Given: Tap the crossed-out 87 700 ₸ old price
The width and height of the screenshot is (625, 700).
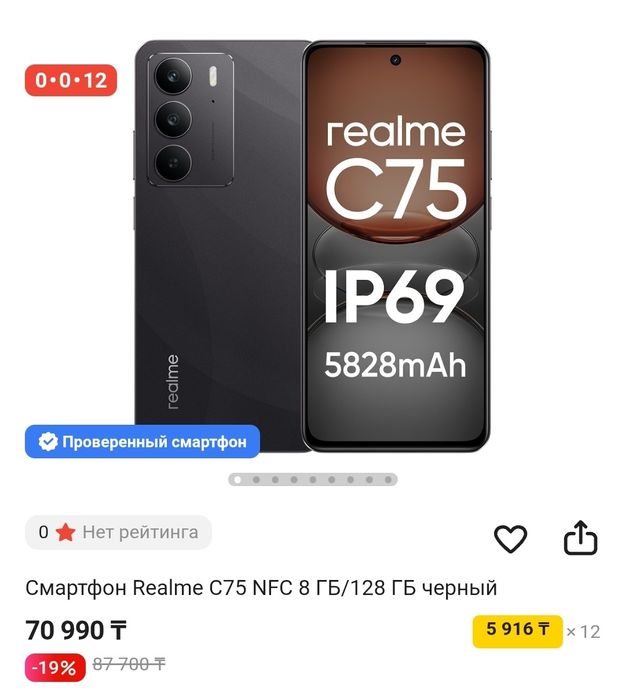Looking at the screenshot, I should [129, 664].
